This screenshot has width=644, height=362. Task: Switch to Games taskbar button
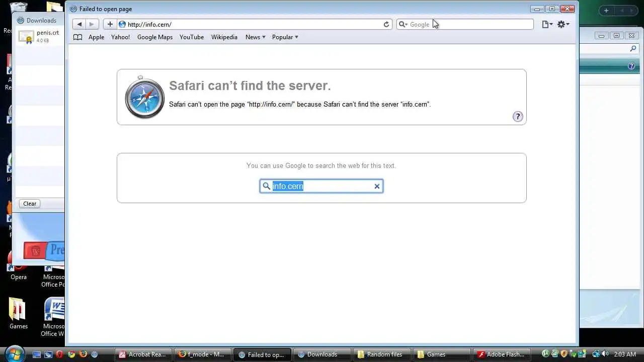[441, 354]
